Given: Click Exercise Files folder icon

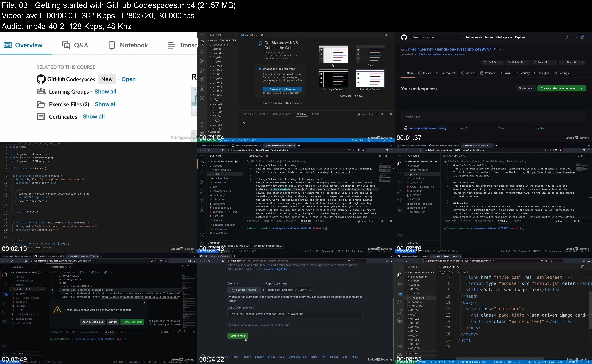Looking at the screenshot, I should 41,104.
